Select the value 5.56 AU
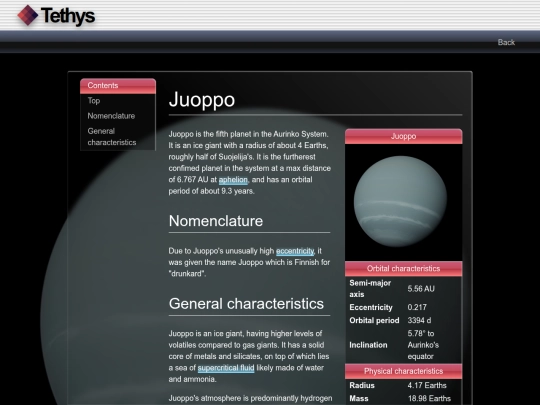The width and height of the screenshot is (540, 405). point(421,289)
